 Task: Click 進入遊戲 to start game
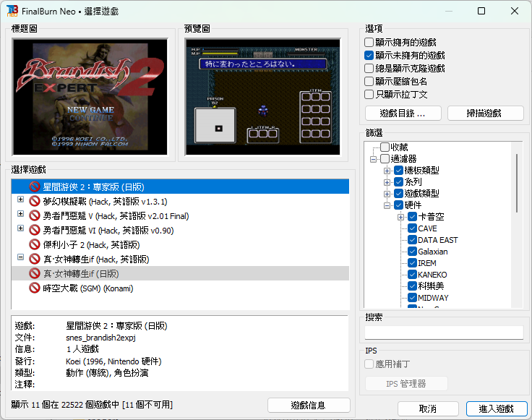point(497,409)
